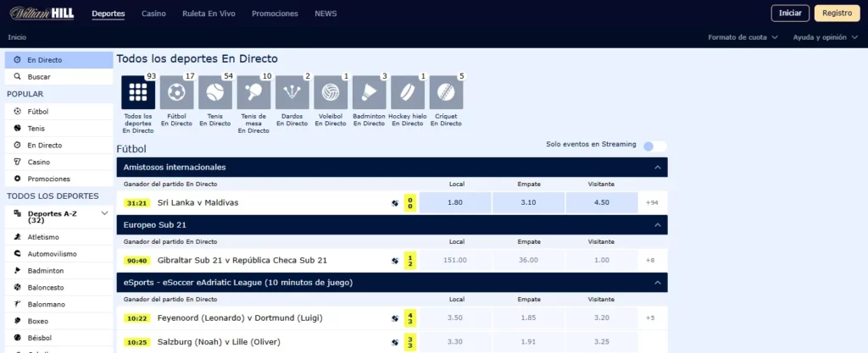Click the Fútbol ball icon in Popular list
868x353 pixels.
click(17, 112)
